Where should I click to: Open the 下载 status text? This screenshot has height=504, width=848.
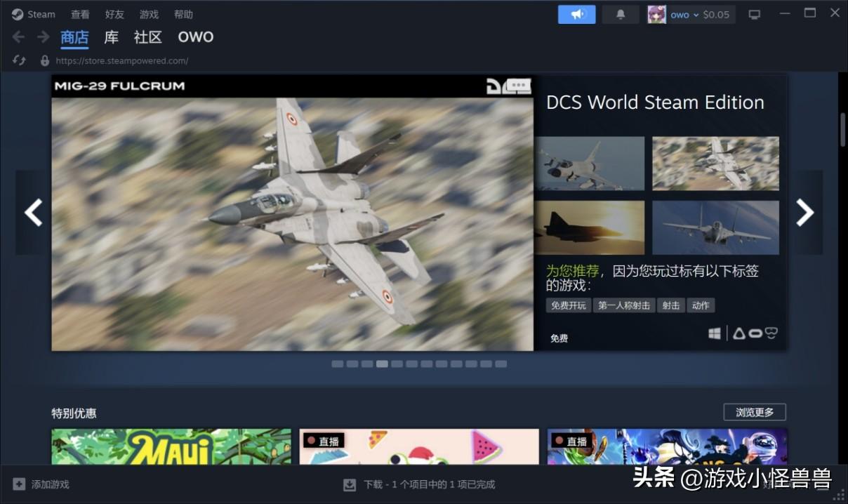430,484
